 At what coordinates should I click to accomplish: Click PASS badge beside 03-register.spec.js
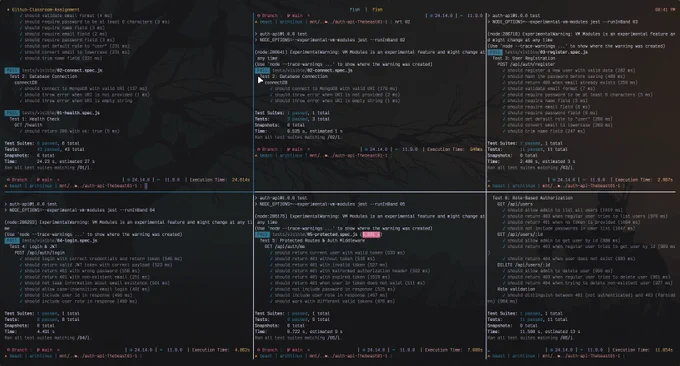[495, 52]
